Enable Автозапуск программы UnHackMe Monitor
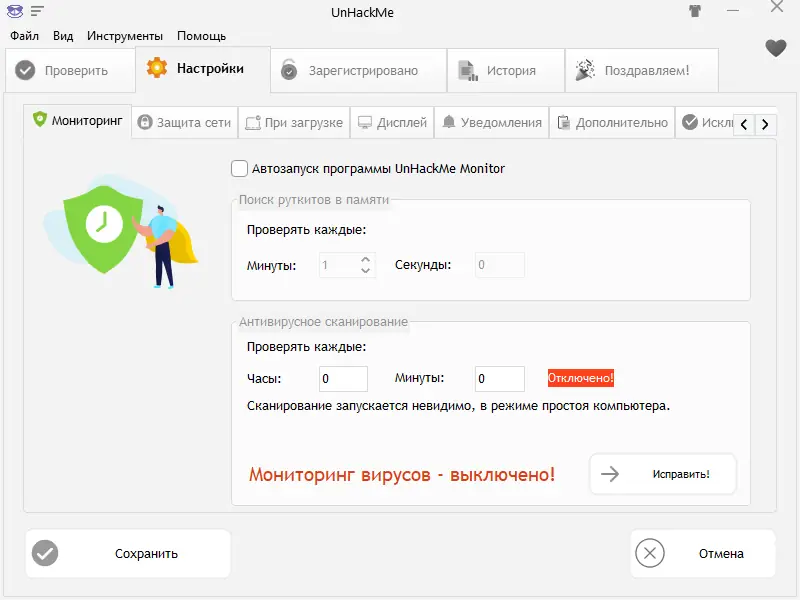Screen dimensions: 800x600 239,169
